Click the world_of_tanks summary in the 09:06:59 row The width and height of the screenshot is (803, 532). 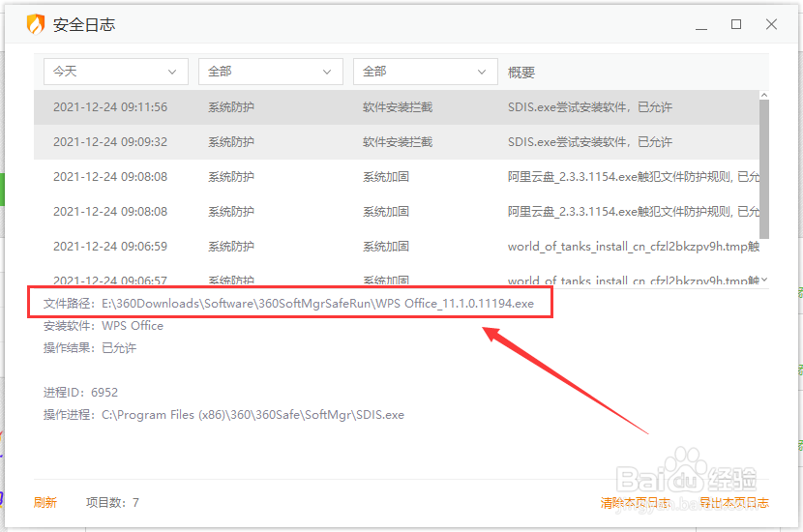(634, 247)
